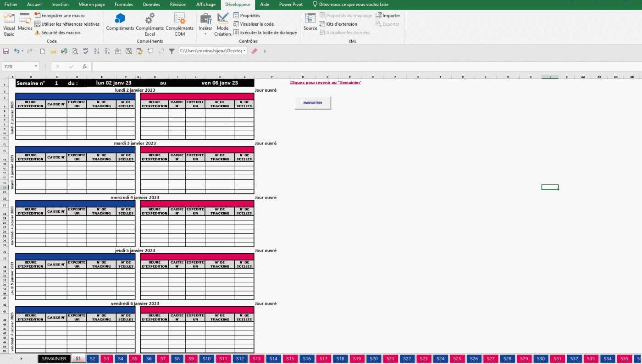Image resolution: width=642 pixels, height=364 pixels.
Task: Toggle the filter funnel icon
Action: click(172, 51)
